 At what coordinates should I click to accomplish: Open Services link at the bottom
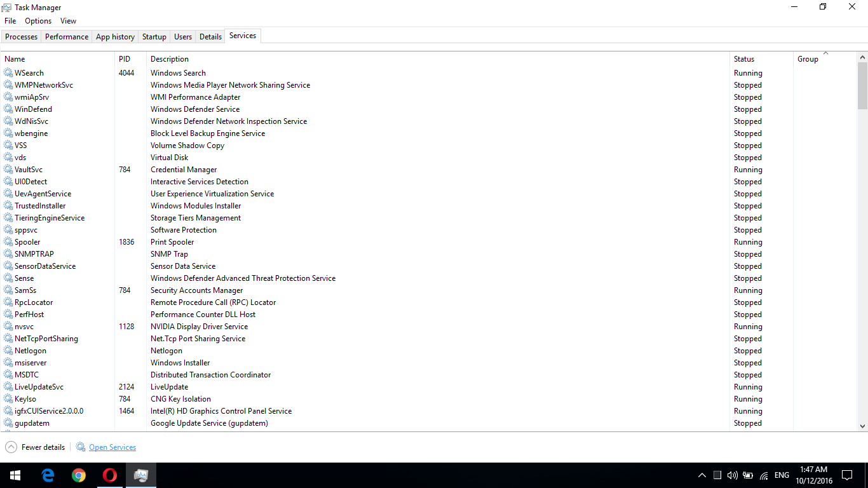[112, 447]
